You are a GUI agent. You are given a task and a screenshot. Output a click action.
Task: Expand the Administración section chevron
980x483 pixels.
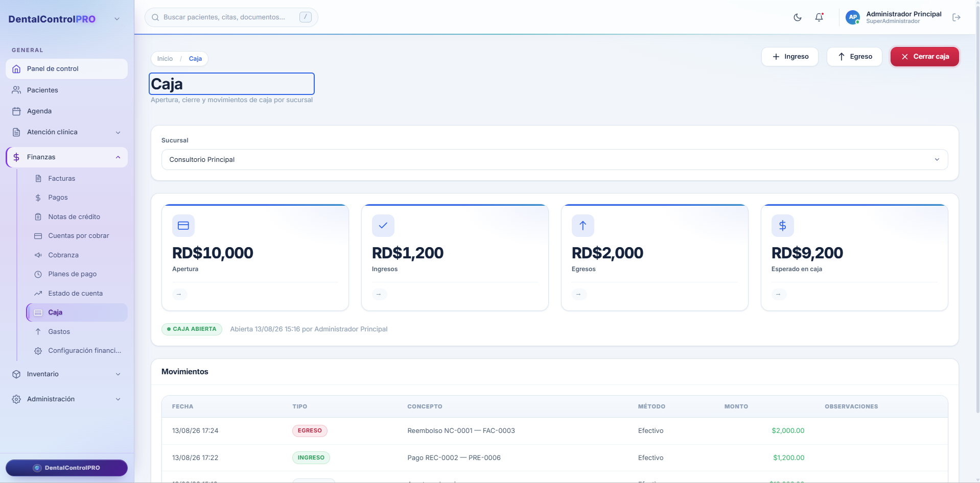click(118, 399)
